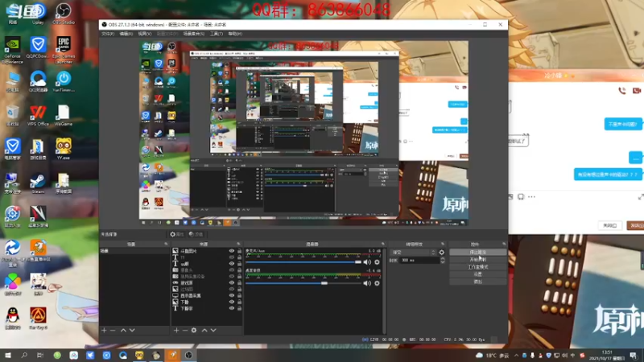Image resolution: width=644 pixels, height=362 pixels.
Task: Open the three-dot more options in the QQ chat toolbar
Action: (x=531, y=197)
